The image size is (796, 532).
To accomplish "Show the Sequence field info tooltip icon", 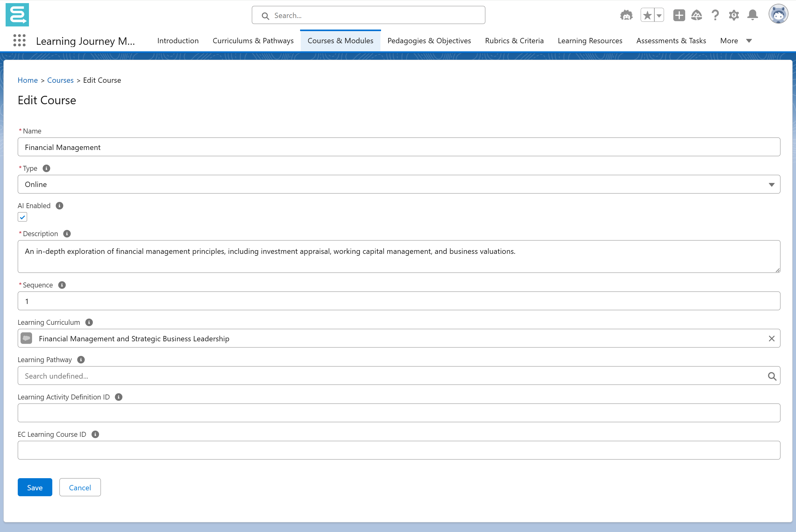I will click(x=62, y=285).
